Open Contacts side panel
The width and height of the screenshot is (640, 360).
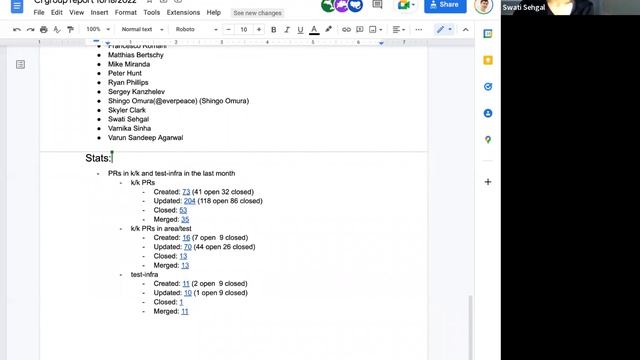[x=488, y=113]
